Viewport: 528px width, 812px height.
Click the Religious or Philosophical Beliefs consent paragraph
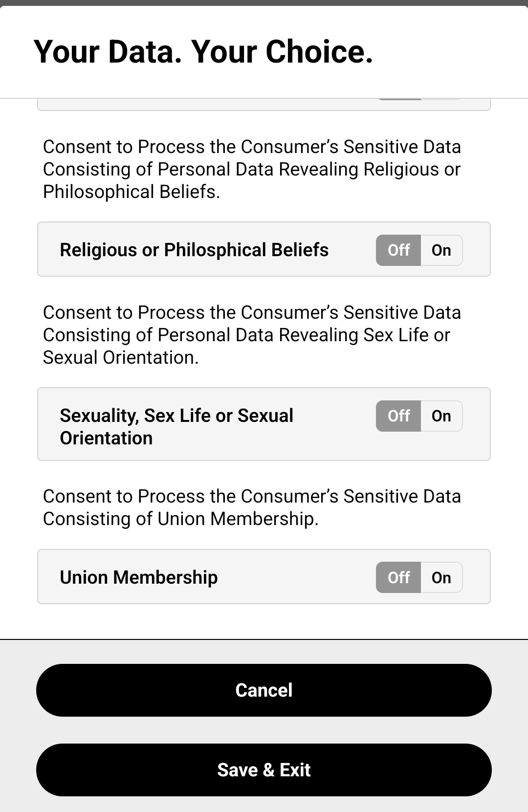click(x=252, y=169)
